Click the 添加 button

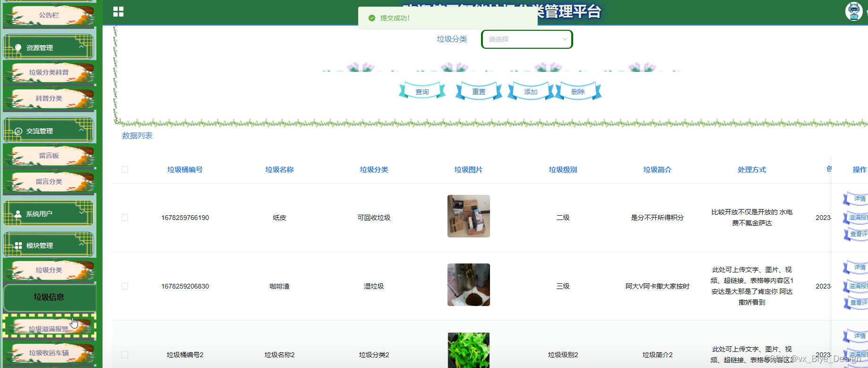pos(531,91)
